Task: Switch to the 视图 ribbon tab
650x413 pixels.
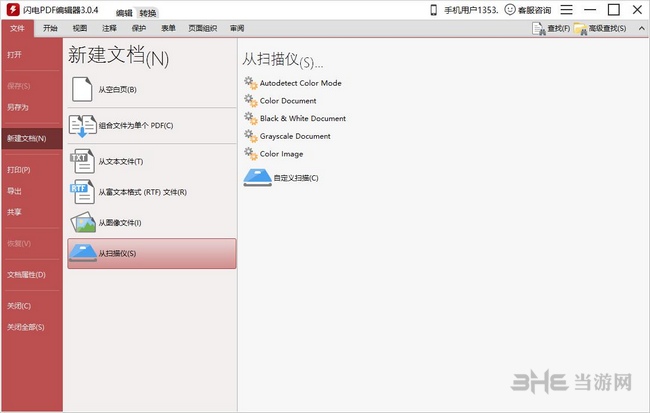Action: point(80,28)
